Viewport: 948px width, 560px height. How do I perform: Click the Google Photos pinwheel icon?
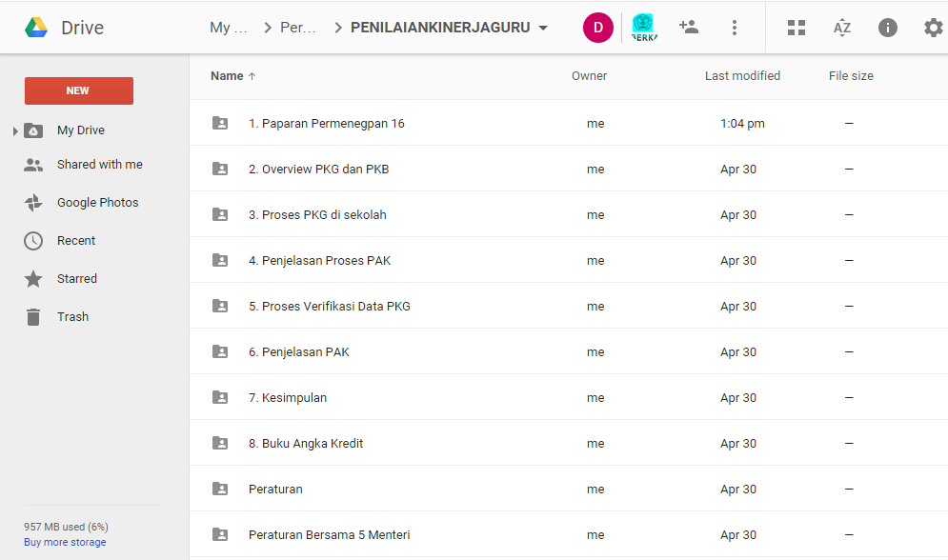[33, 202]
